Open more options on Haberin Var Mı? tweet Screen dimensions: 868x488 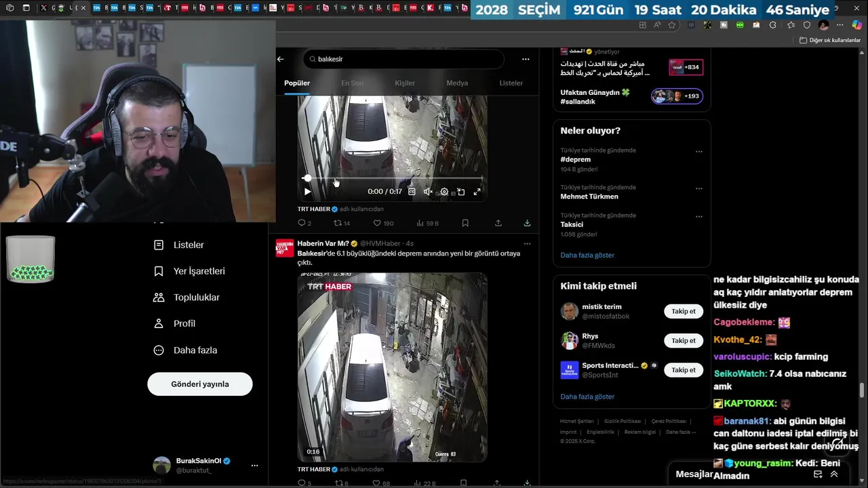click(527, 243)
